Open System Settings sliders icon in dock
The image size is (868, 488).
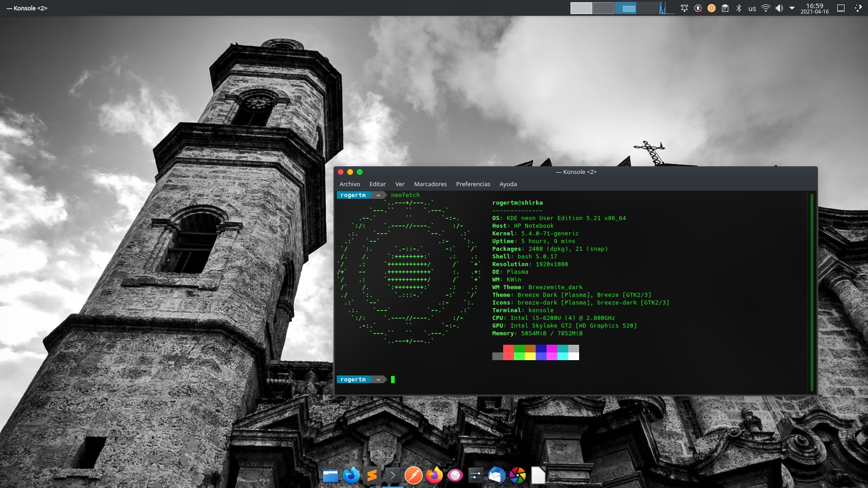[476, 475]
